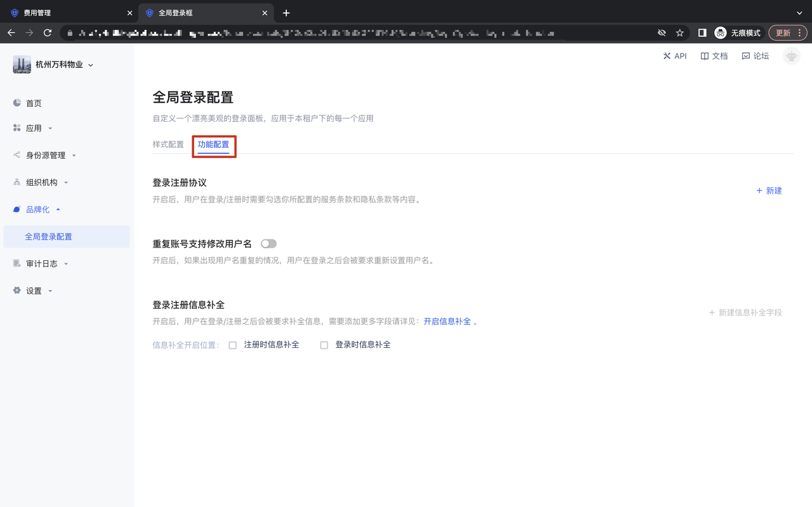Click the browser side panel icon
The image size is (812, 507).
(702, 33)
